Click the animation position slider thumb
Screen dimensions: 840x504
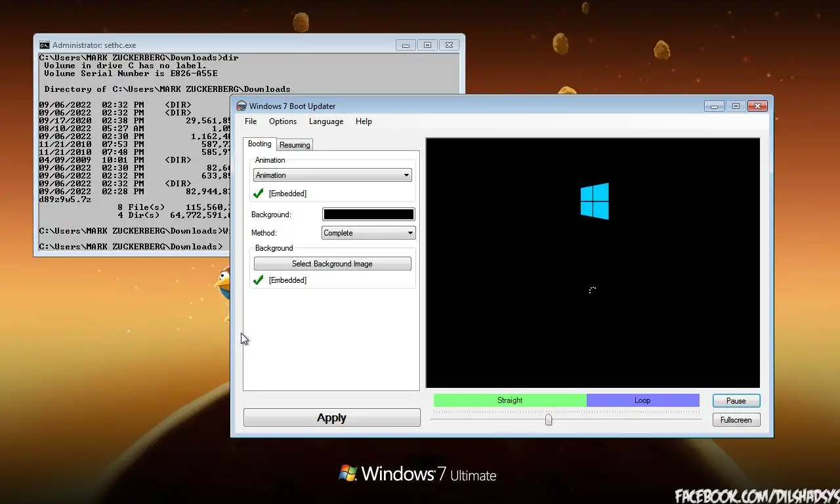pyautogui.click(x=549, y=420)
